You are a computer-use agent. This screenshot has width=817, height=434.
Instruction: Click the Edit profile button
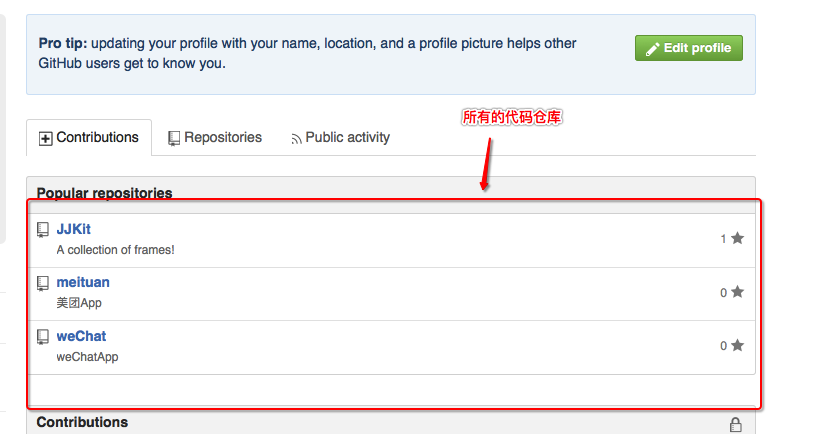688,48
